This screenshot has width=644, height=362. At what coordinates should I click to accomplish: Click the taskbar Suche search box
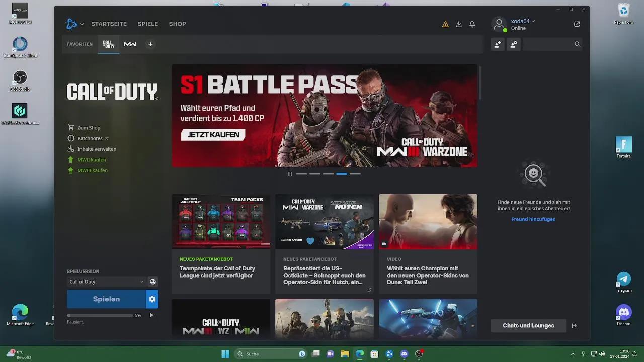(272, 354)
